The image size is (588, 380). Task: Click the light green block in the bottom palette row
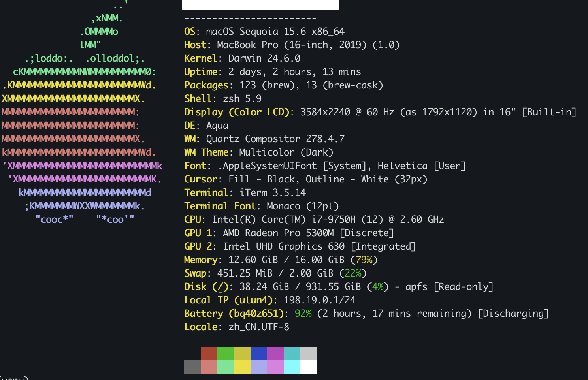pyautogui.click(x=226, y=367)
